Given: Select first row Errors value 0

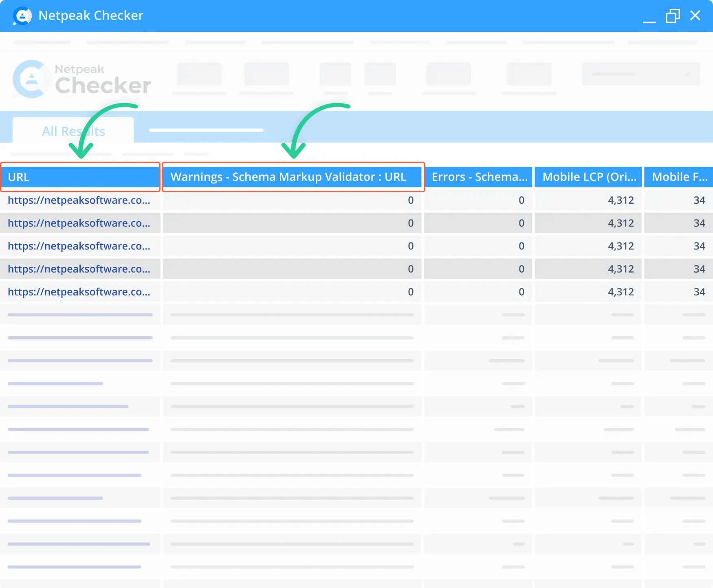Looking at the screenshot, I should coord(522,200).
